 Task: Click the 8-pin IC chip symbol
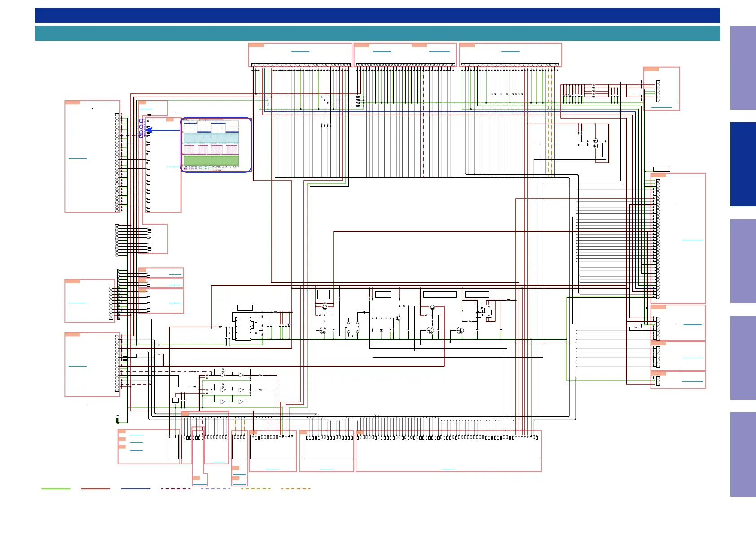pos(243,328)
